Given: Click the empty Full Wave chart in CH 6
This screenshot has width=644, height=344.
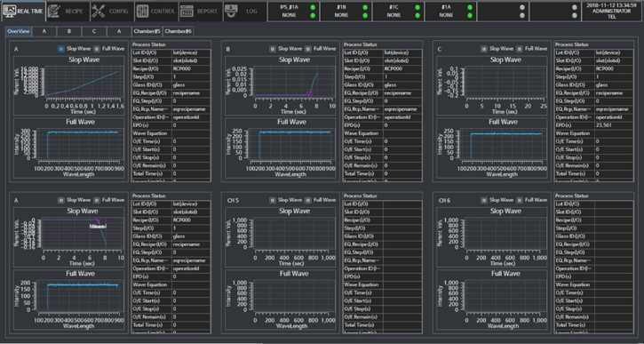Looking at the screenshot, I should click(x=492, y=300).
